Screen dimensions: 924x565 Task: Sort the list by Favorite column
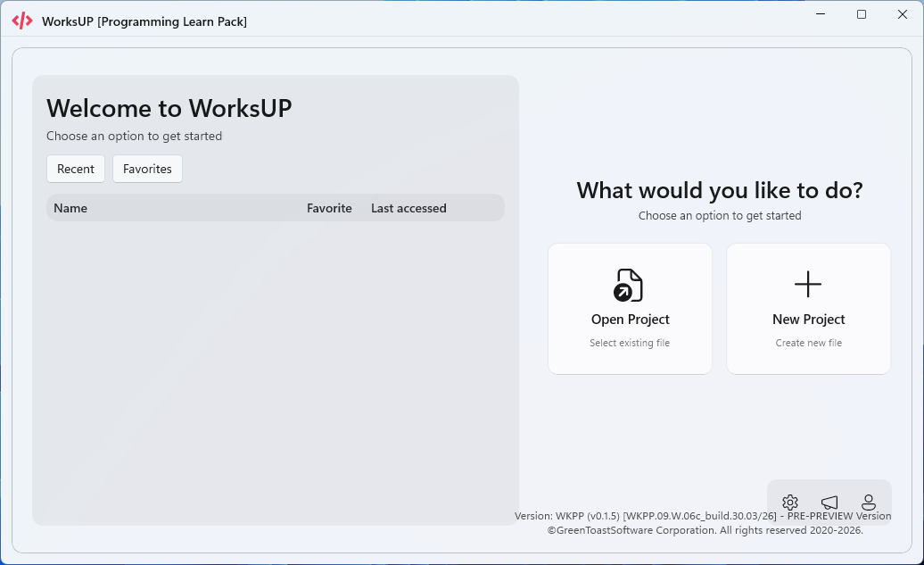click(x=329, y=208)
